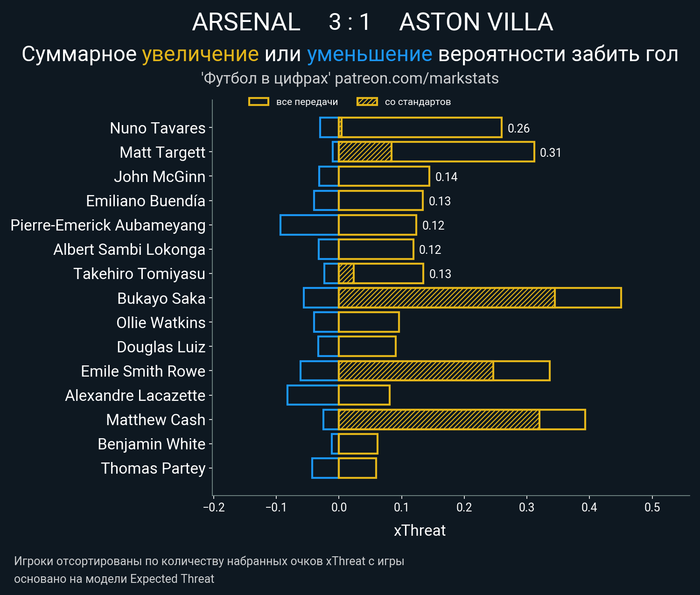Screen dimensions: 700x595
Task: Click the −0.2 tick on the x-axis
Action: (214, 507)
